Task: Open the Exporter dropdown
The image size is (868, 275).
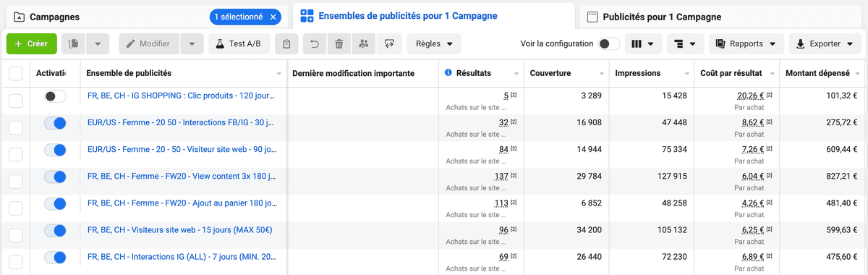Action: click(x=825, y=44)
